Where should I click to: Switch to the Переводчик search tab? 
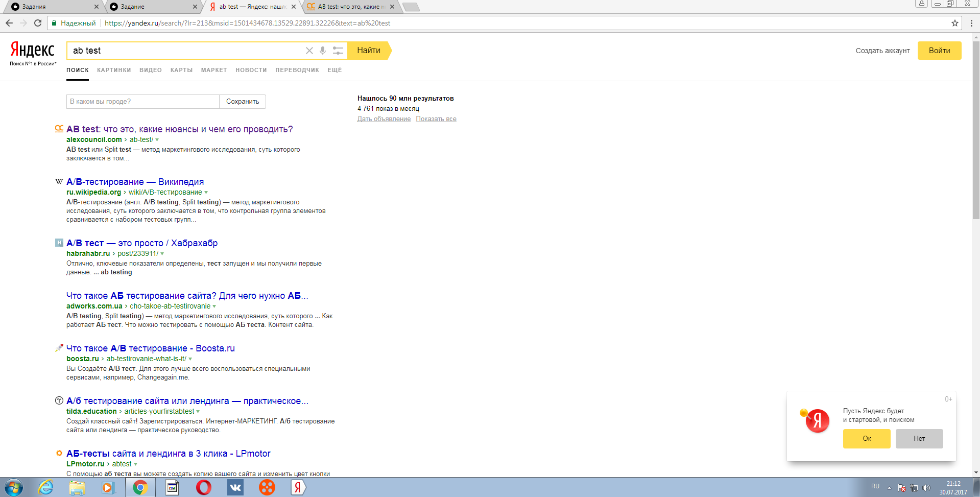click(x=297, y=70)
